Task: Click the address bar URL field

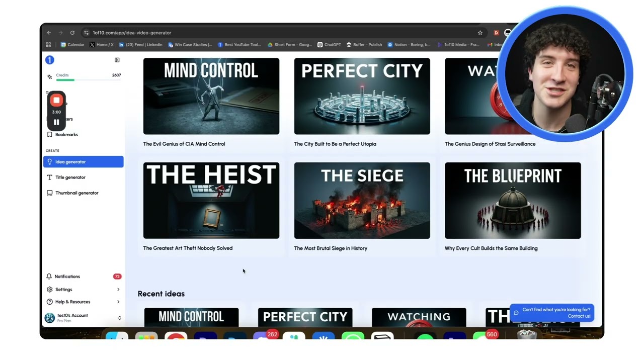Action: click(x=284, y=33)
